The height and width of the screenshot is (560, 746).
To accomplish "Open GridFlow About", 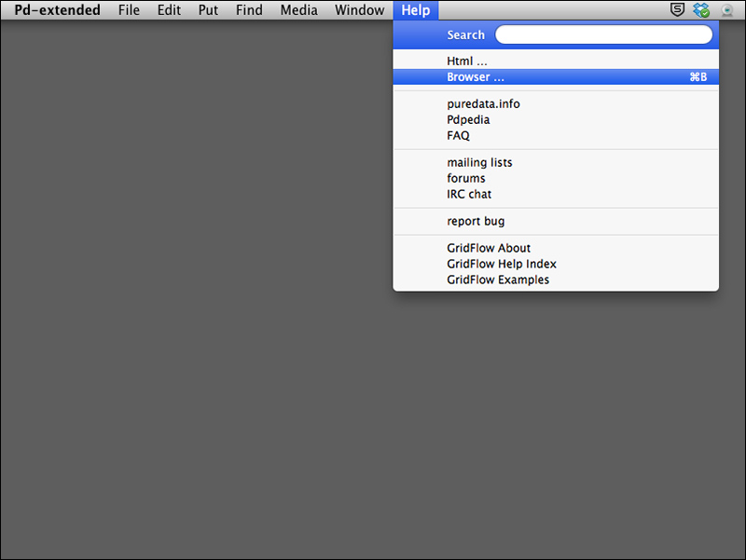I will tap(556, 248).
